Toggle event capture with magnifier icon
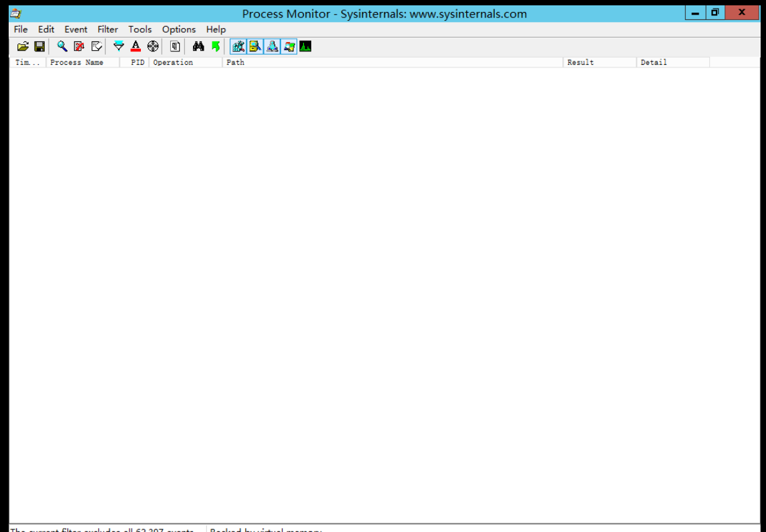766x532 pixels. pyautogui.click(x=62, y=46)
